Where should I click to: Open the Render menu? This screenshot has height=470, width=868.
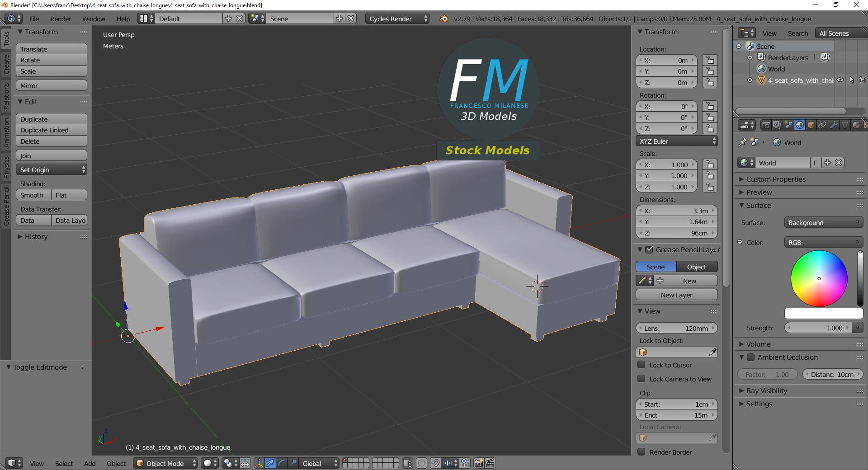(x=61, y=19)
